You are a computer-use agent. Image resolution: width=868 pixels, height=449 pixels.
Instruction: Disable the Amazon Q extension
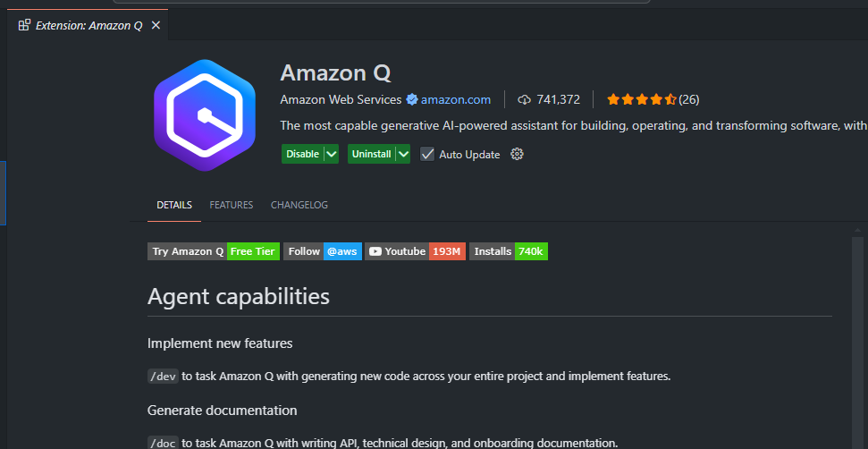tap(303, 154)
